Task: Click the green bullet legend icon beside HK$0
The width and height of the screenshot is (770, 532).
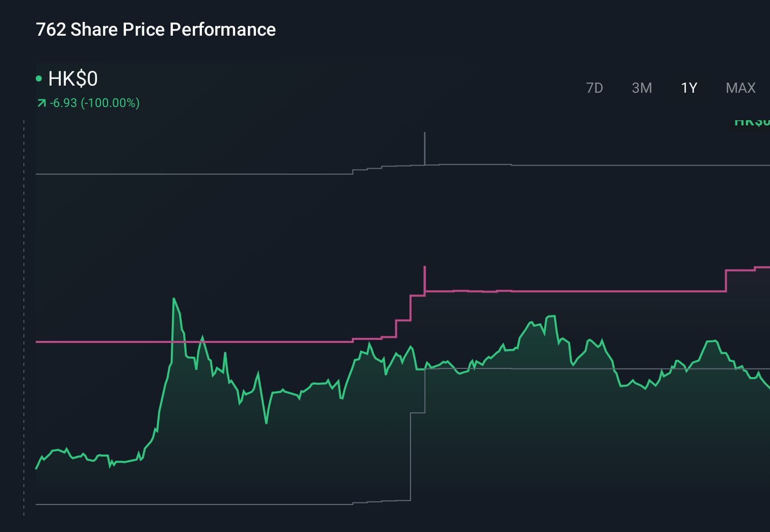Action: pos(39,77)
